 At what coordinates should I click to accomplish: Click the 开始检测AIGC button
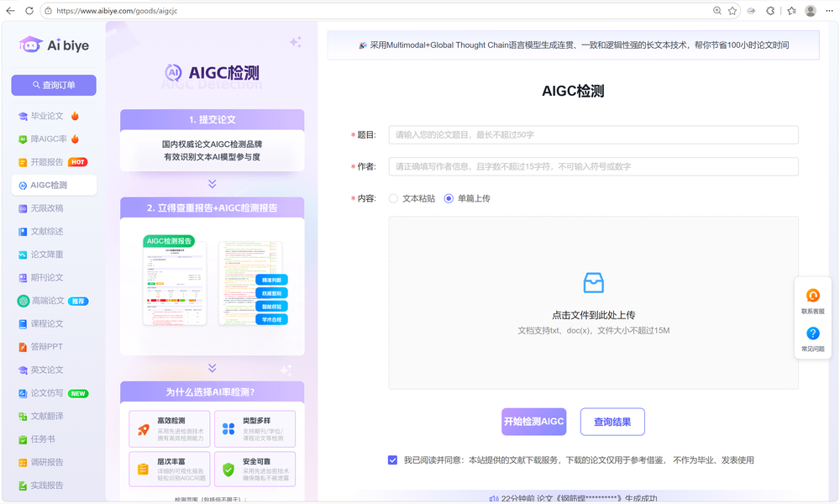(533, 422)
